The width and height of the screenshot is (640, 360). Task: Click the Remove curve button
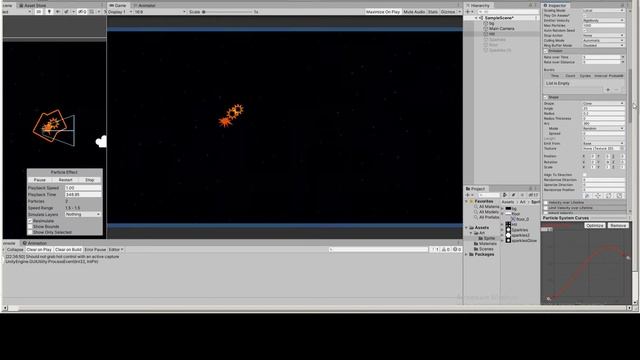[618, 225]
